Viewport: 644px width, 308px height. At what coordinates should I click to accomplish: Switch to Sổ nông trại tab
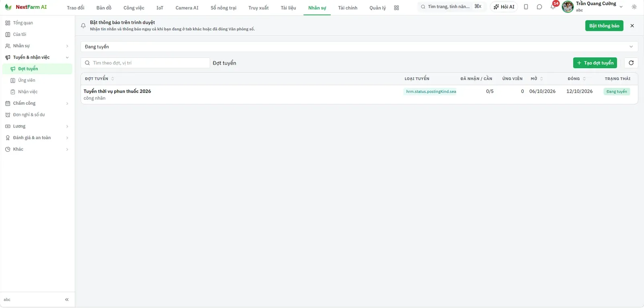point(223,8)
